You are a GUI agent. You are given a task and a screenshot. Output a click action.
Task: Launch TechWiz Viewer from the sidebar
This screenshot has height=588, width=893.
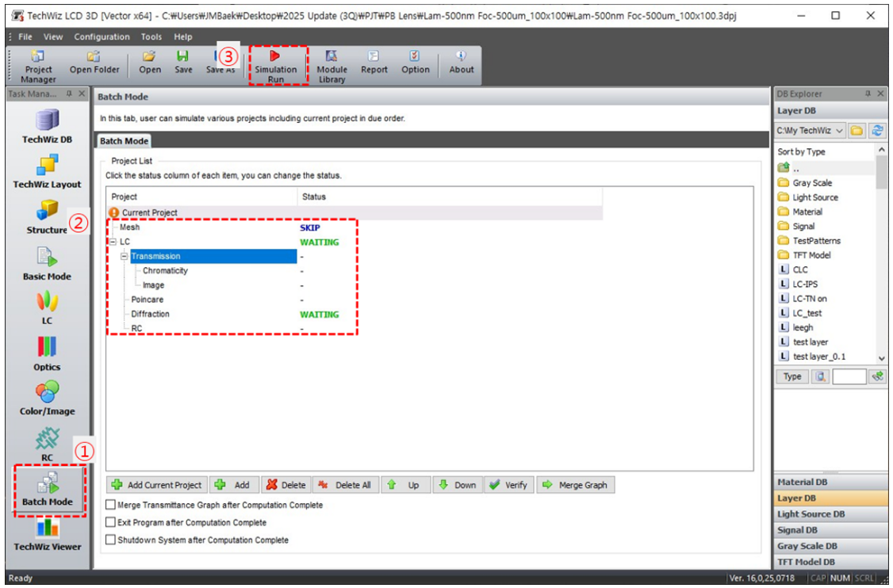pos(47,533)
